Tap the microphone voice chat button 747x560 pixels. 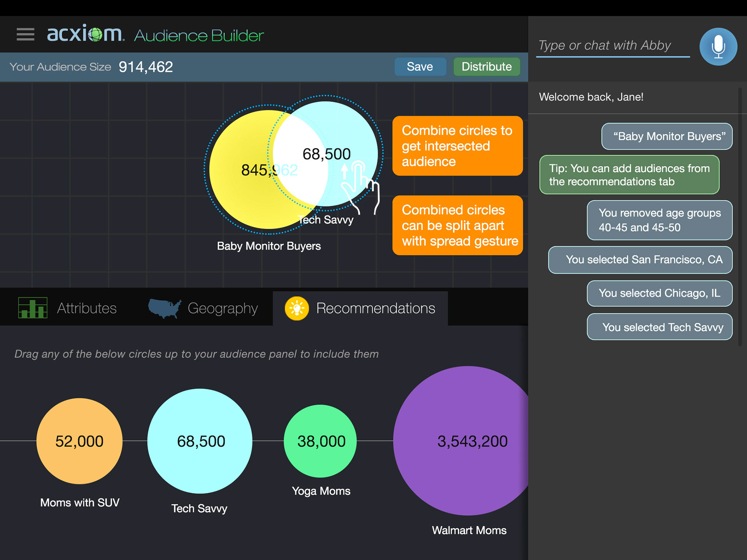click(x=718, y=47)
